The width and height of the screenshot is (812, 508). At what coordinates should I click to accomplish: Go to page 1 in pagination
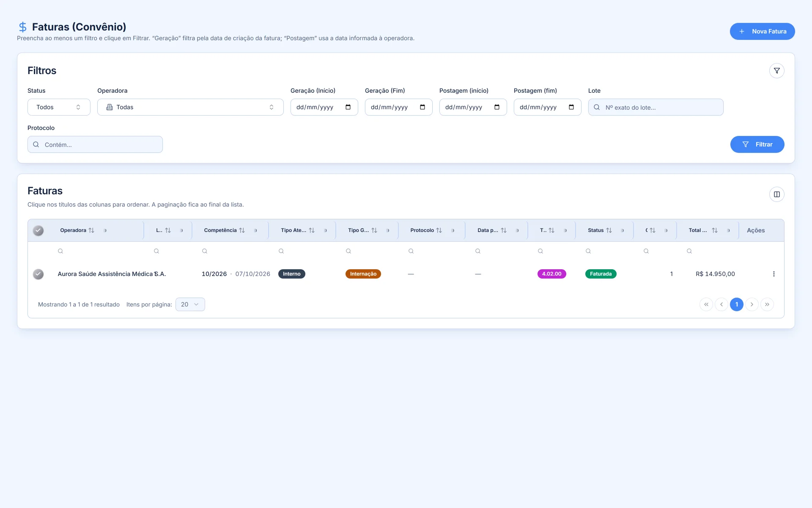pyautogui.click(x=737, y=304)
